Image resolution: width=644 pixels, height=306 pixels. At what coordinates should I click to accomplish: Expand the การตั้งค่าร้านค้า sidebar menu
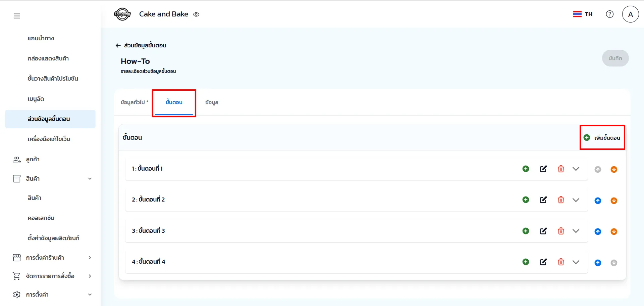(90, 258)
